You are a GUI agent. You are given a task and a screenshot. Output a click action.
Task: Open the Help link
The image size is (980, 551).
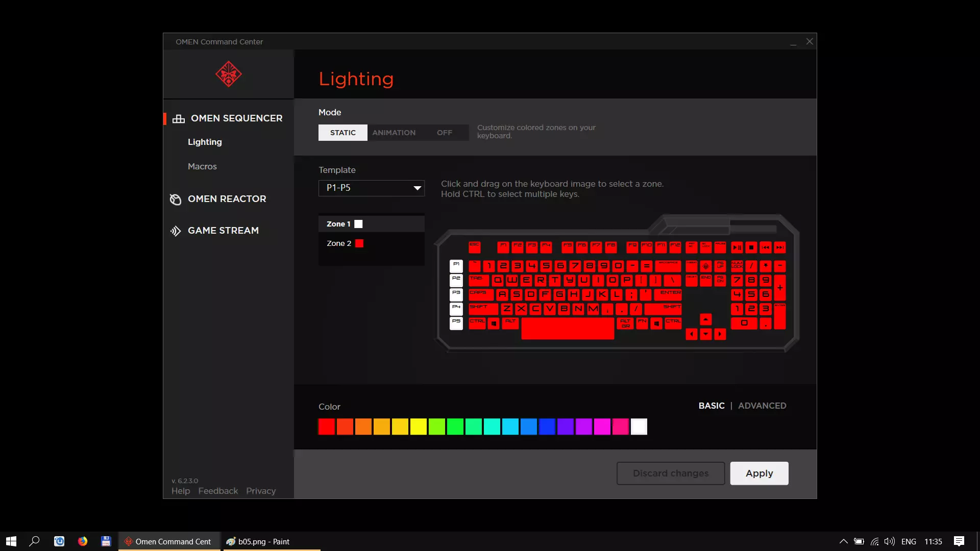click(x=181, y=491)
